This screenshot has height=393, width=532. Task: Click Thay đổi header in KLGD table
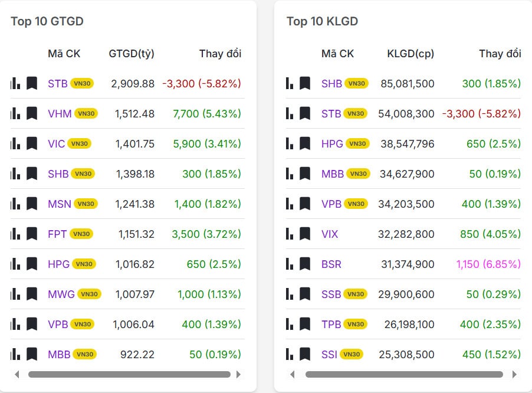(x=500, y=54)
